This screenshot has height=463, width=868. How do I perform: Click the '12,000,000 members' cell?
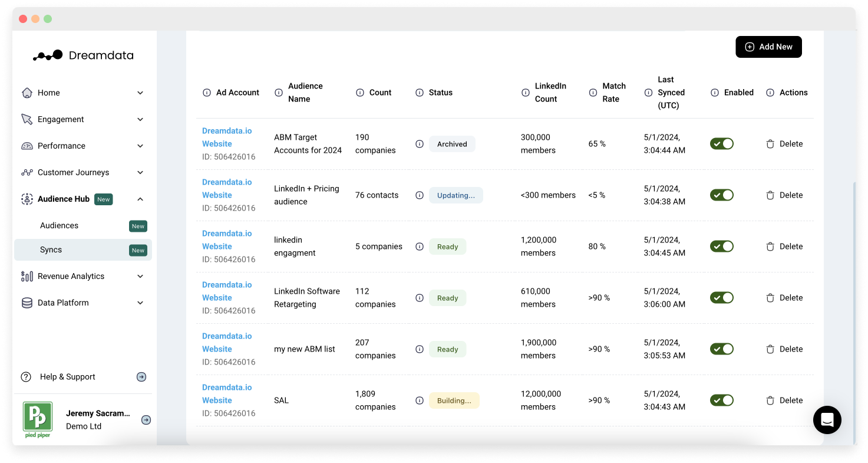[541, 400]
